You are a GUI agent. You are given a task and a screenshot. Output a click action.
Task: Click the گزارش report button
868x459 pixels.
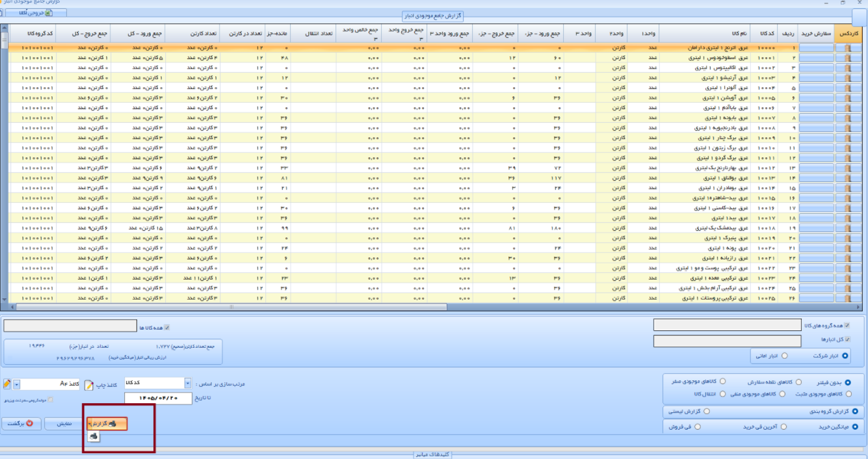pyautogui.click(x=108, y=424)
